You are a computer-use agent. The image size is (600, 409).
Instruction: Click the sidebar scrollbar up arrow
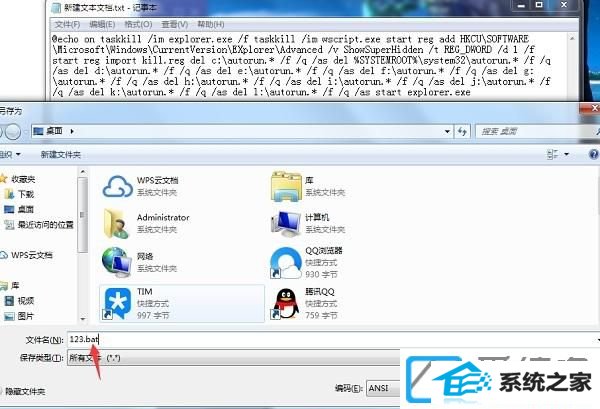point(83,173)
